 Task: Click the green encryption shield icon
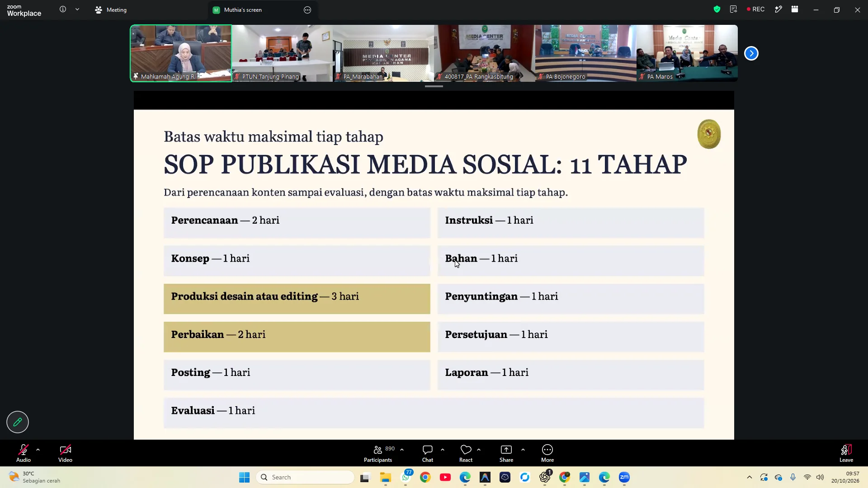click(x=717, y=9)
